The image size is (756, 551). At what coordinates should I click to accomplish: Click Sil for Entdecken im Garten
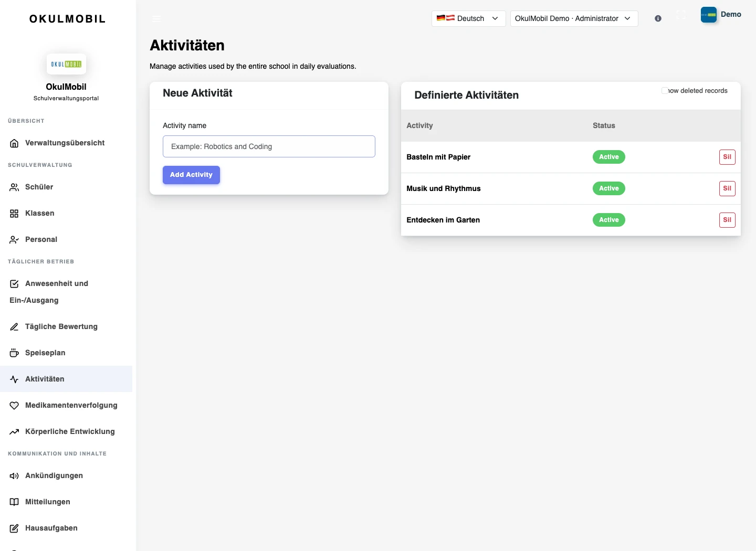point(727,220)
